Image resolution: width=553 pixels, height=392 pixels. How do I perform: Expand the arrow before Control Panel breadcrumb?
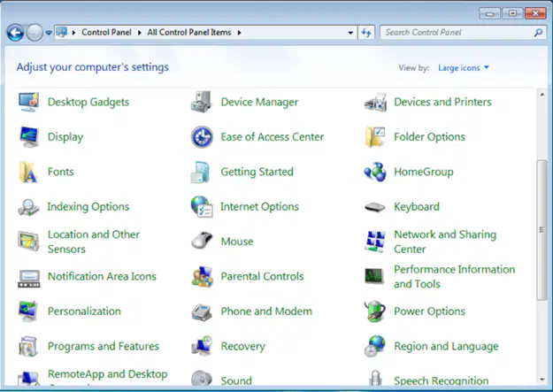[x=73, y=33]
